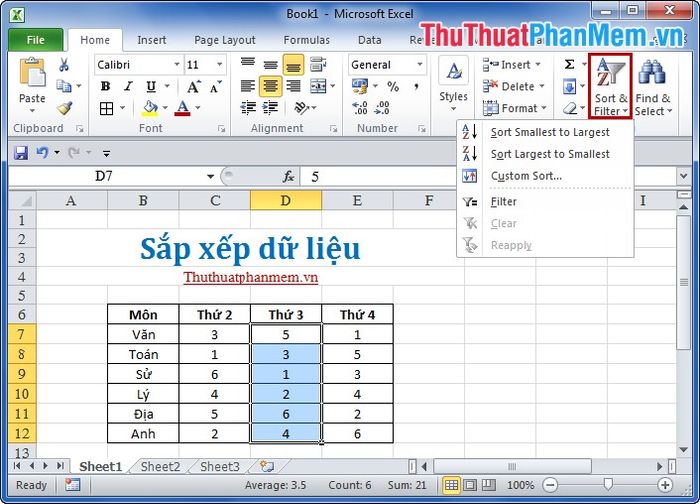This screenshot has width=700, height=504.
Task: Click the Insert Worksheet tab icon
Action: tap(267, 467)
